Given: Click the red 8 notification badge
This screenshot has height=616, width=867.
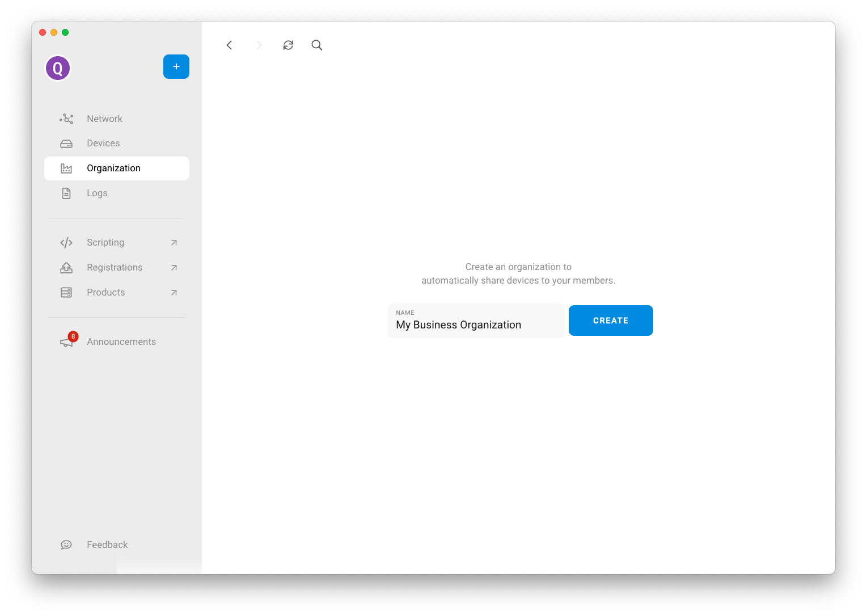Looking at the screenshot, I should [73, 336].
